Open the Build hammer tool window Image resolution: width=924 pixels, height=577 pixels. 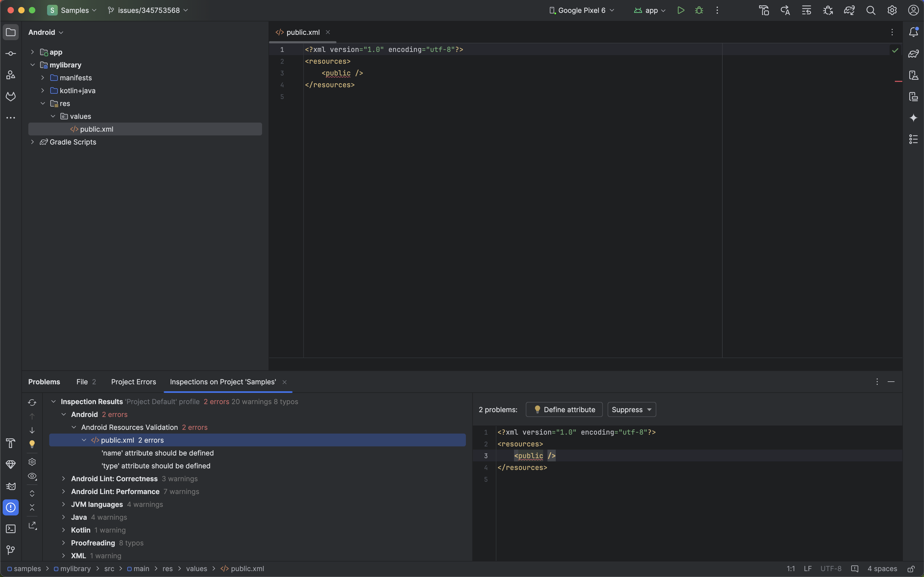tap(11, 443)
